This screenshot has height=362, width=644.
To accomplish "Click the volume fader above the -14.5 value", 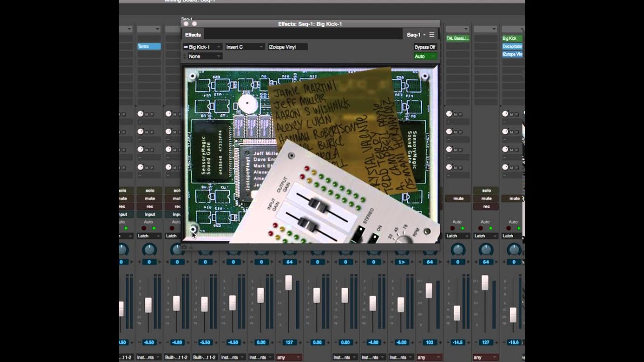I will [x=457, y=313].
